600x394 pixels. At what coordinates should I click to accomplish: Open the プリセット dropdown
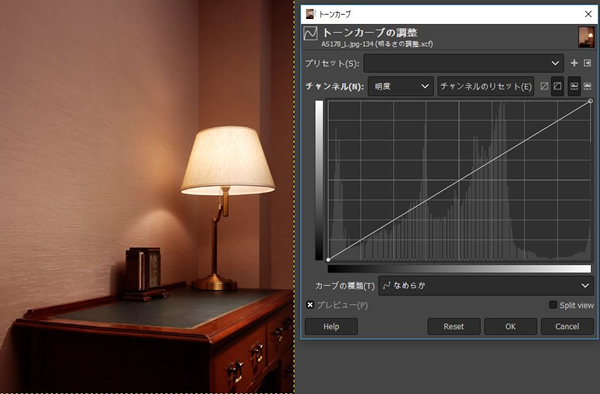[x=463, y=63]
